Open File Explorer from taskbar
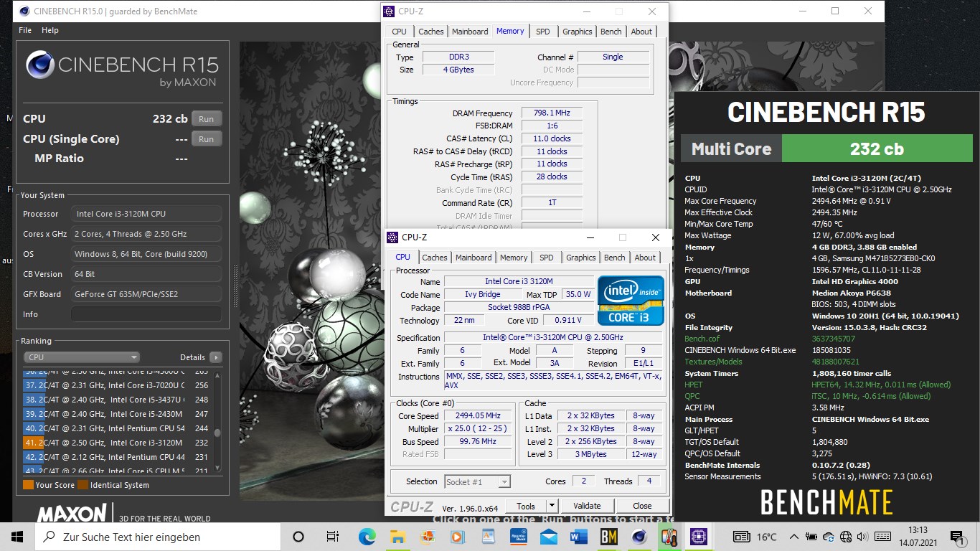980x551 pixels. click(x=398, y=537)
